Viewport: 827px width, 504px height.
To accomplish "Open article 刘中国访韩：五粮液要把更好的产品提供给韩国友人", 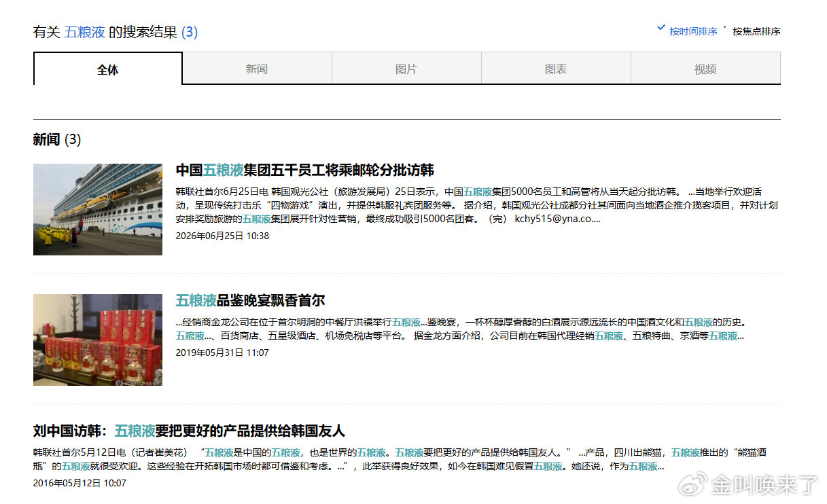I will pos(190,431).
